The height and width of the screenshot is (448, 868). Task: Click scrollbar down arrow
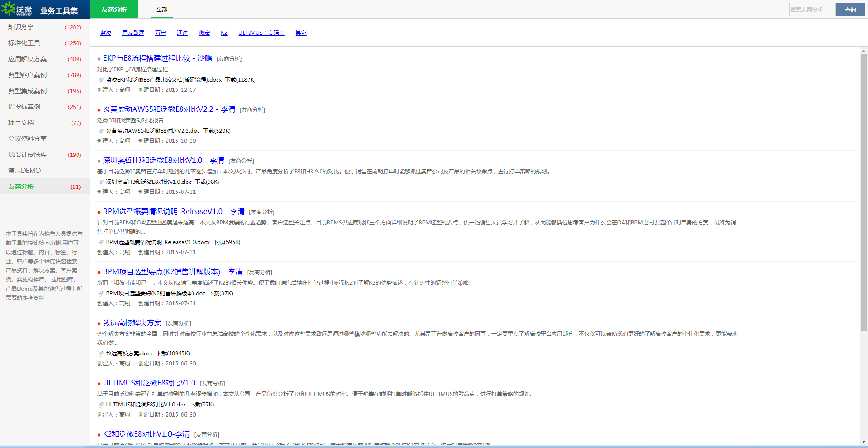tap(863, 442)
